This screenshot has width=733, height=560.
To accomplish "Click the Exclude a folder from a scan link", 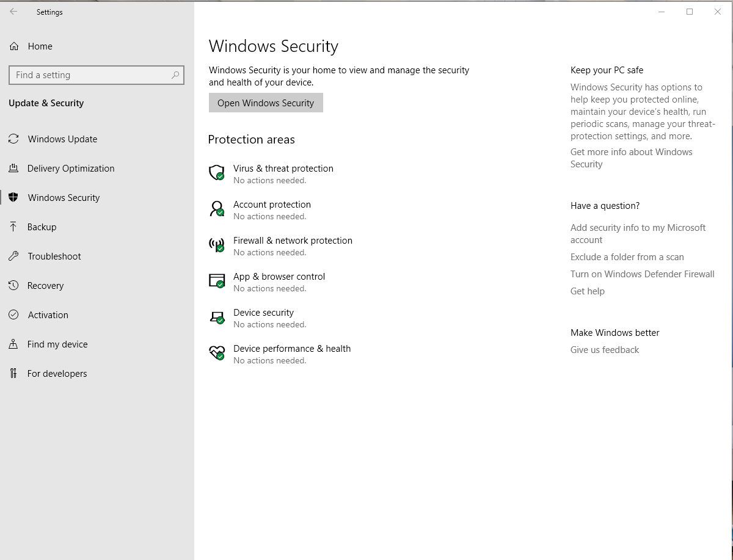I will (x=627, y=257).
